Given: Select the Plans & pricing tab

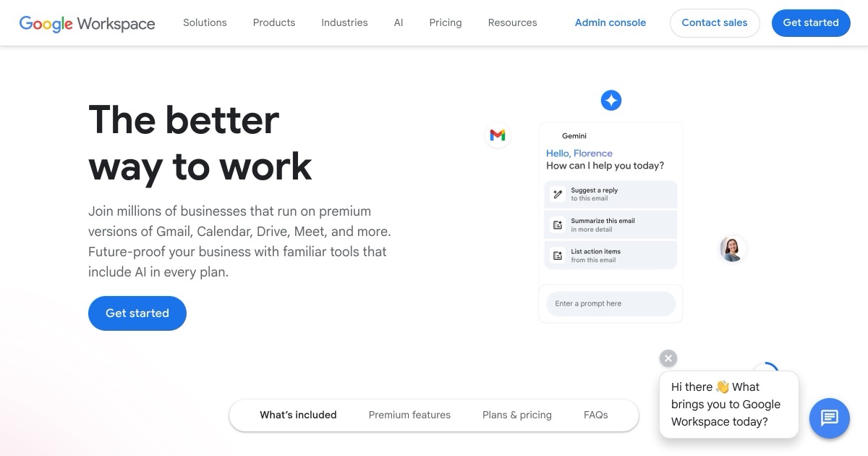Looking at the screenshot, I should 516,415.
